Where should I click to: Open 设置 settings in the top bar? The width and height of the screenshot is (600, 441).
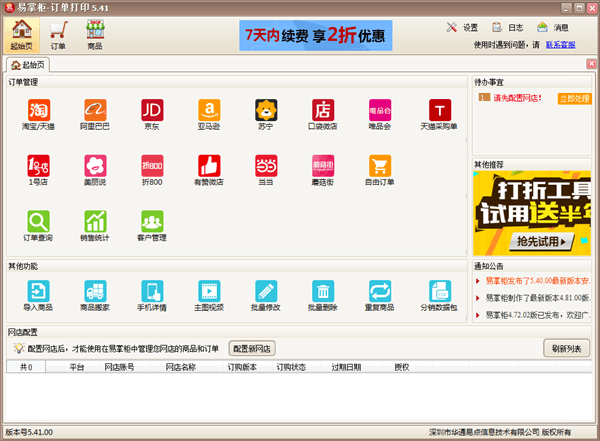462,27
